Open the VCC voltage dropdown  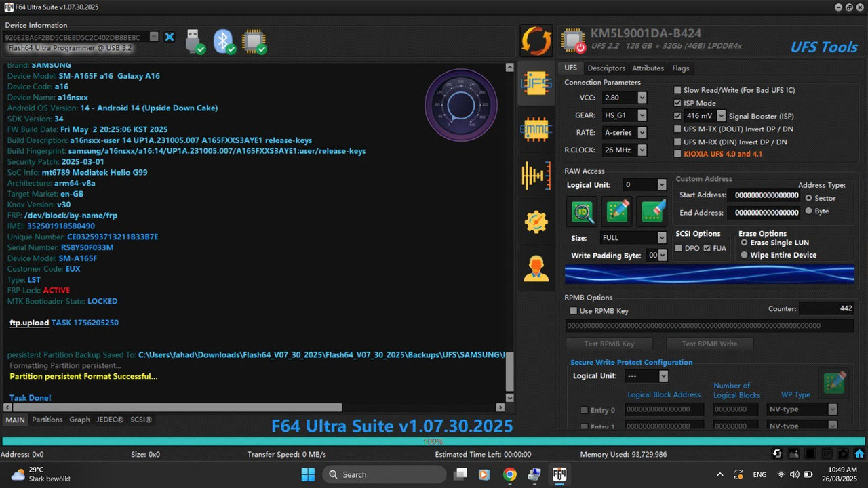click(x=642, y=98)
